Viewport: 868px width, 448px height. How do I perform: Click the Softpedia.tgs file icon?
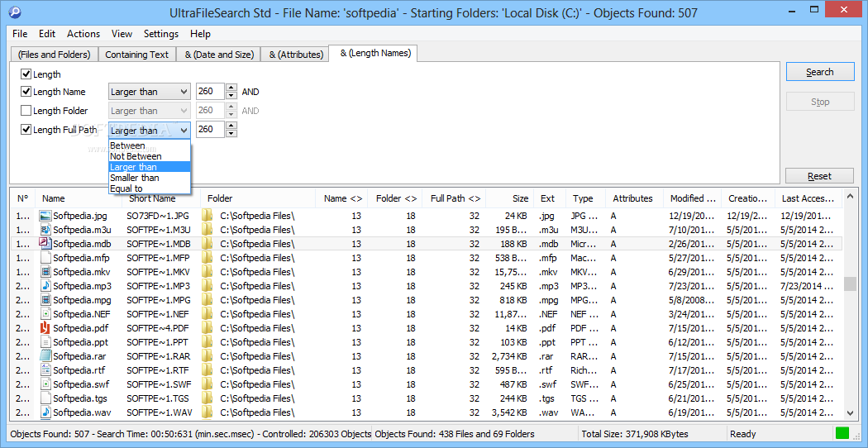45,398
